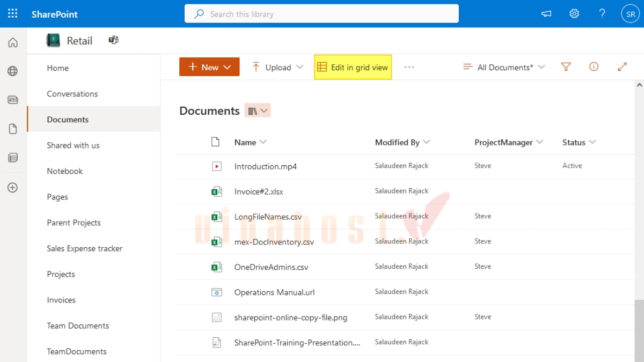Select Shared with us in the navigation
This screenshot has width=644, height=362.
click(x=73, y=145)
